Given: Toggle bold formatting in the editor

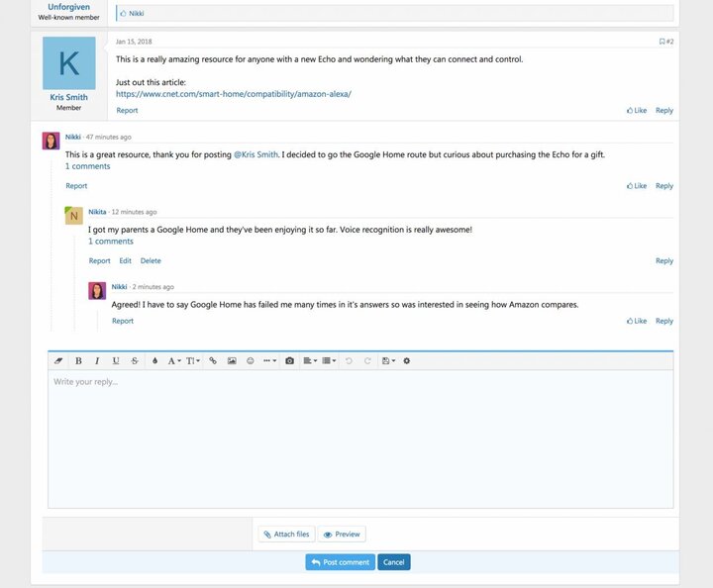Looking at the screenshot, I should click(79, 361).
